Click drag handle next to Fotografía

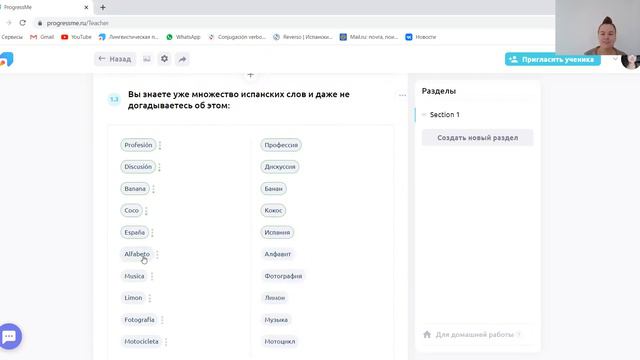pyautogui.click(x=162, y=320)
